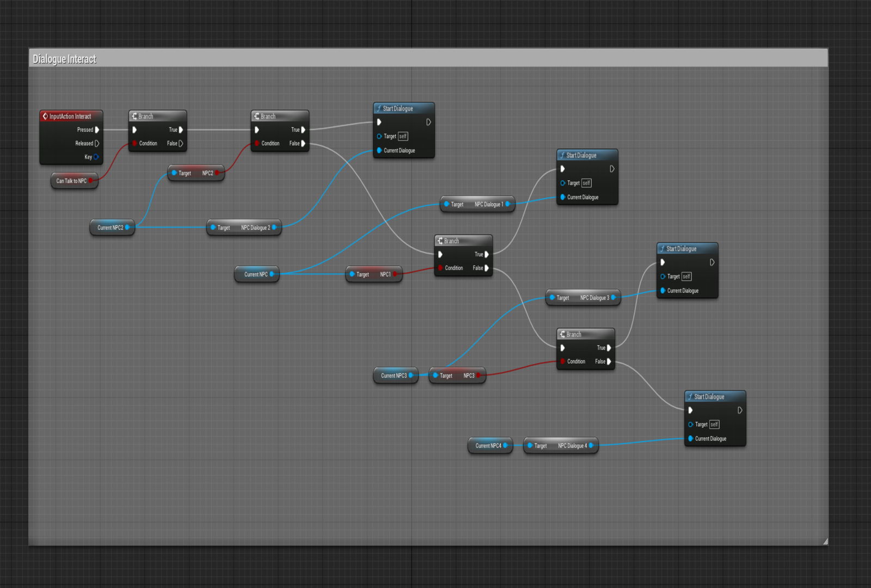Image resolution: width=871 pixels, height=588 pixels.
Task: Select the Current NPC variable node
Action: [x=255, y=274]
